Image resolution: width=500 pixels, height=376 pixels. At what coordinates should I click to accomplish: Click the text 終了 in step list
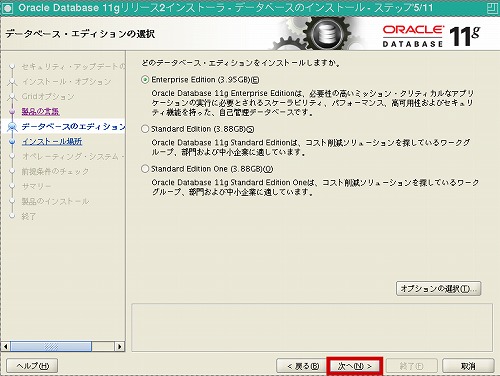pyautogui.click(x=28, y=216)
